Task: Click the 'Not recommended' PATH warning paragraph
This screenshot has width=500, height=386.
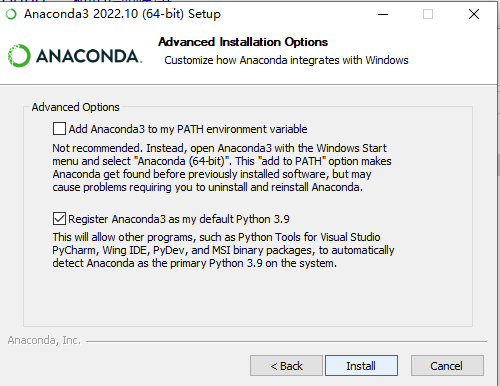Action: [x=222, y=168]
